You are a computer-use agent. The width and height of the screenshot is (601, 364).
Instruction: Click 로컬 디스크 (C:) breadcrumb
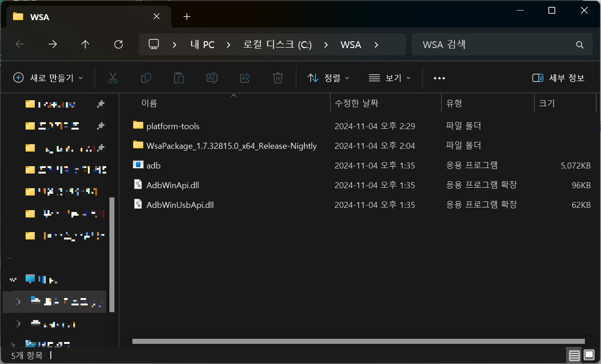point(277,45)
